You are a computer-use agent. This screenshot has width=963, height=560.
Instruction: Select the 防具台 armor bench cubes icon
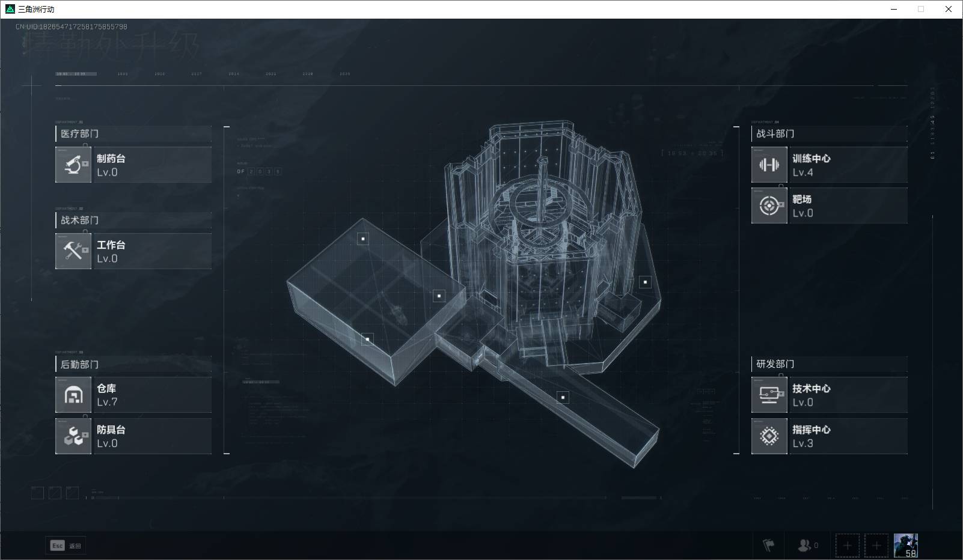[73, 436]
